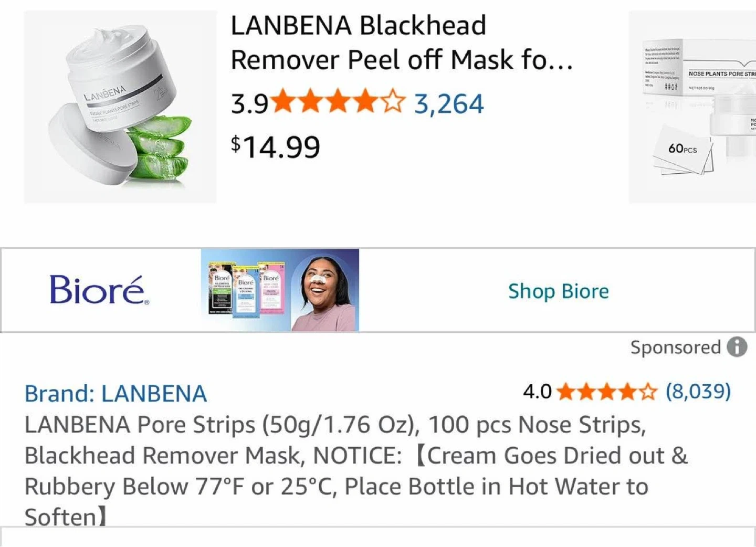Select the LANBENA Pore Strips description text
The height and width of the screenshot is (547, 756).
click(356, 471)
